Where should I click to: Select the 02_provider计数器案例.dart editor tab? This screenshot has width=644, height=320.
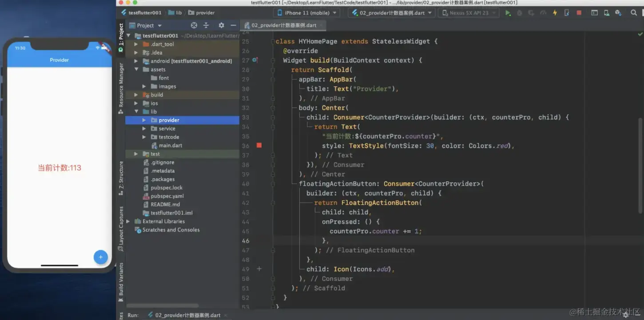284,25
